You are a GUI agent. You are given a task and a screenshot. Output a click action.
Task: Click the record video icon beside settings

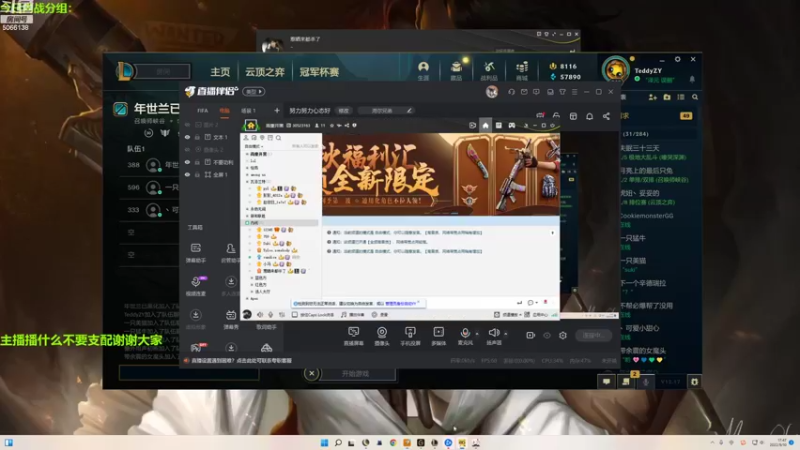[531, 335]
